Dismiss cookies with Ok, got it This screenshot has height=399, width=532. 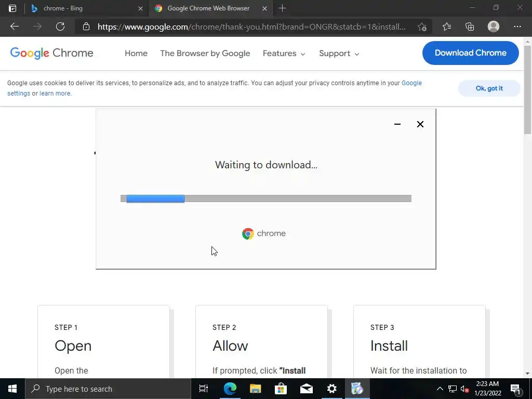pyautogui.click(x=489, y=88)
